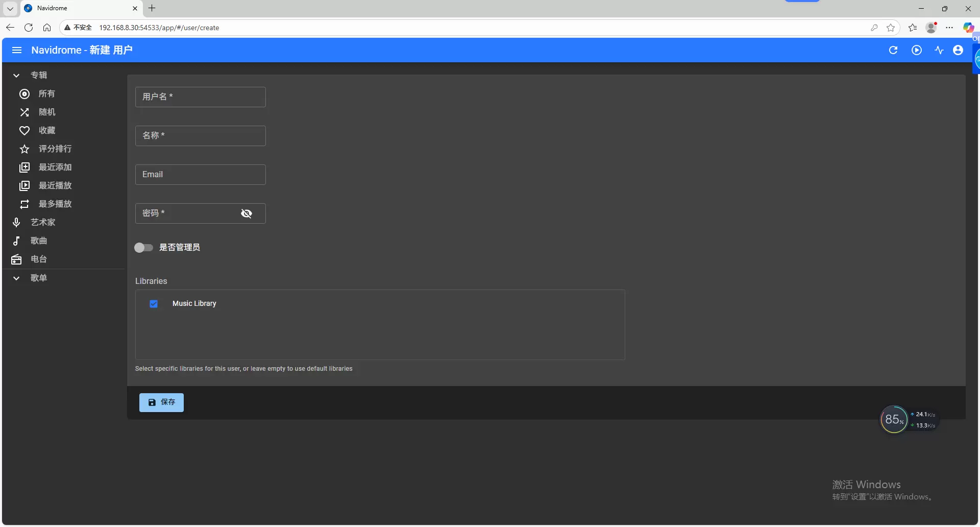Open the player icon in app bar
This screenshot has width=980, height=527.
click(x=916, y=50)
